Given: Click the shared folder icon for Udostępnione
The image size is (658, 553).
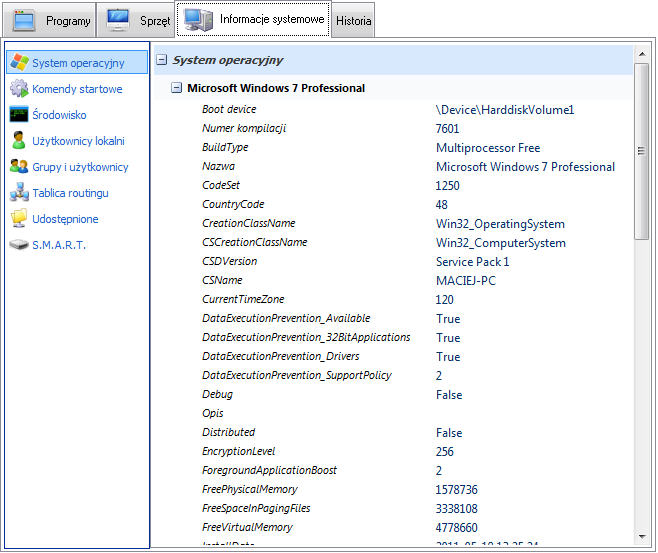Looking at the screenshot, I should pyautogui.click(x=19, y=218).
